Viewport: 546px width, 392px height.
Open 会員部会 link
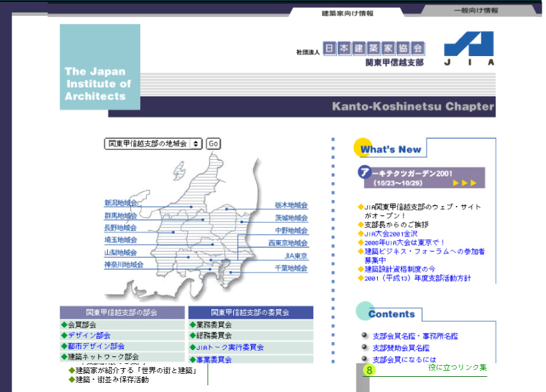point(82,325)
